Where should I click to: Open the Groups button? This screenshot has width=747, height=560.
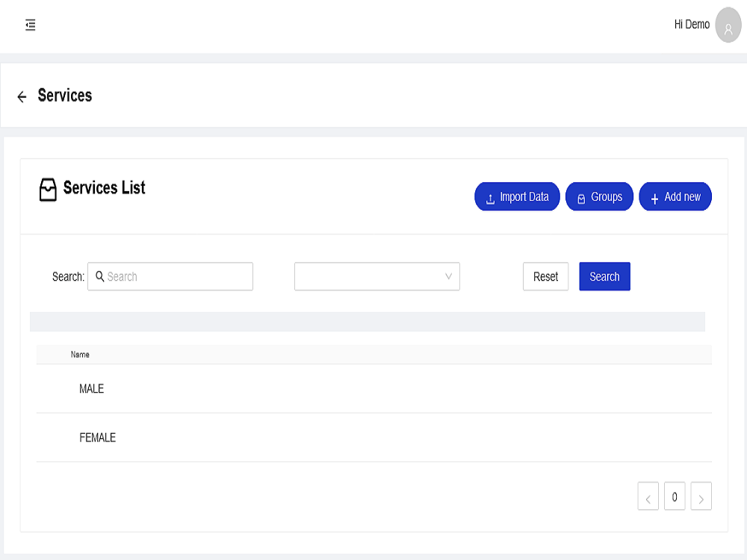tap(599, 196)
